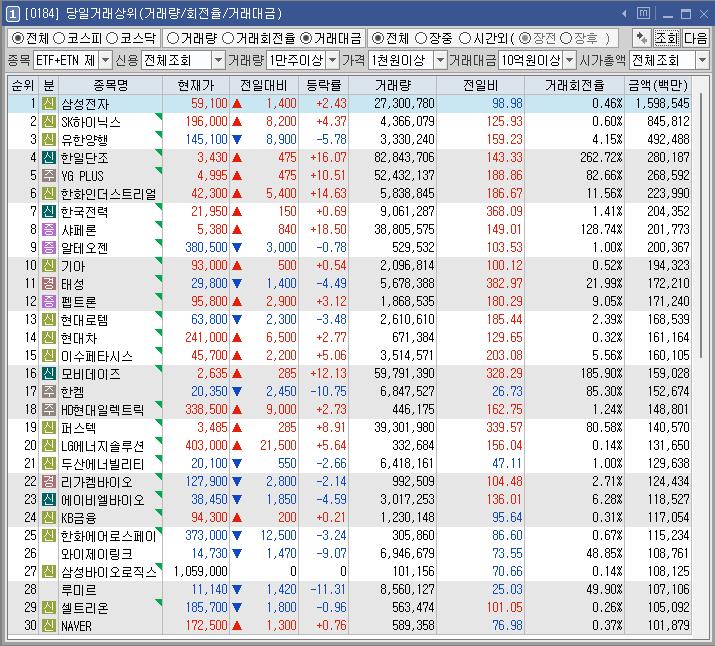Click LG에너지솔루션 price 403,000

point(206,445)
